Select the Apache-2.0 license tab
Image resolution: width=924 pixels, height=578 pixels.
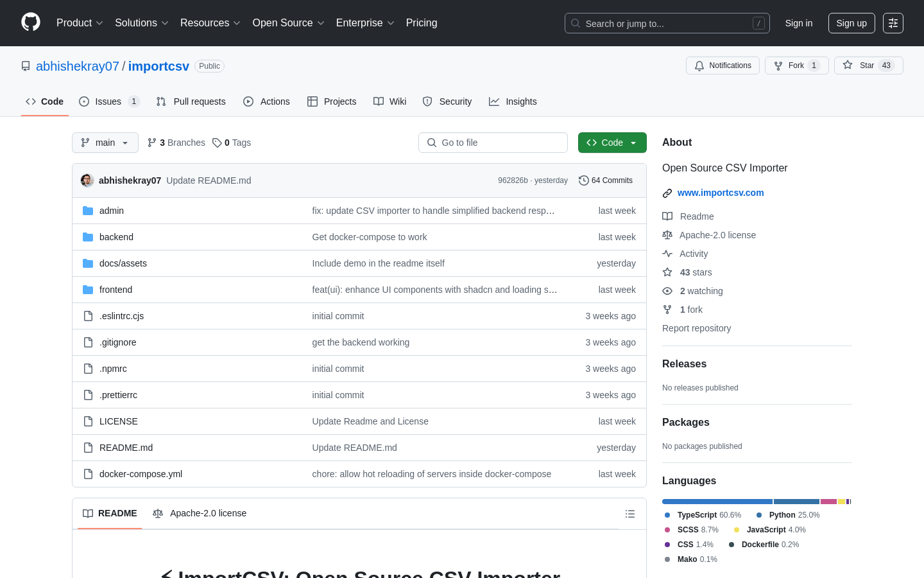click(x=200, y=514)
